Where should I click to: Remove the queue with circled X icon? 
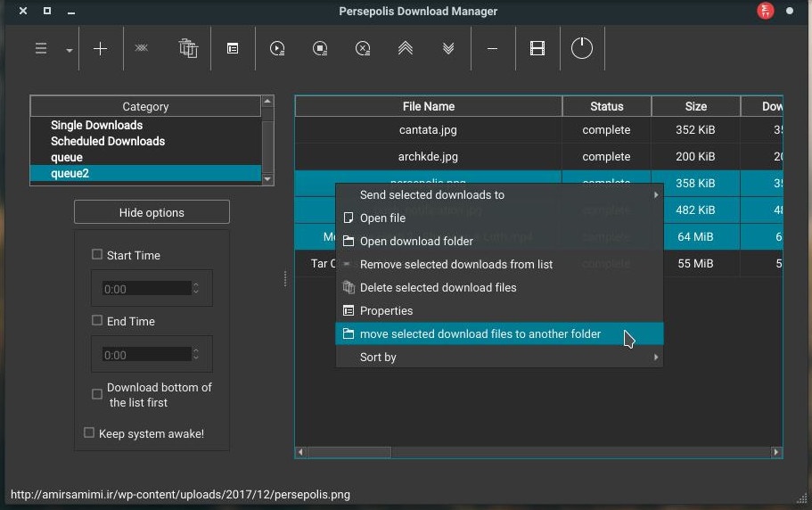pyautogui.click(x=363, y=49)
